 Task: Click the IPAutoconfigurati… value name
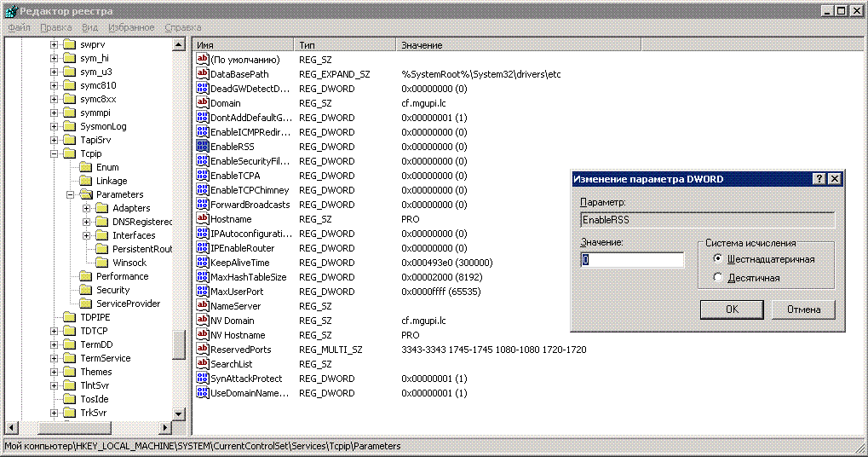tap(250, 234)
